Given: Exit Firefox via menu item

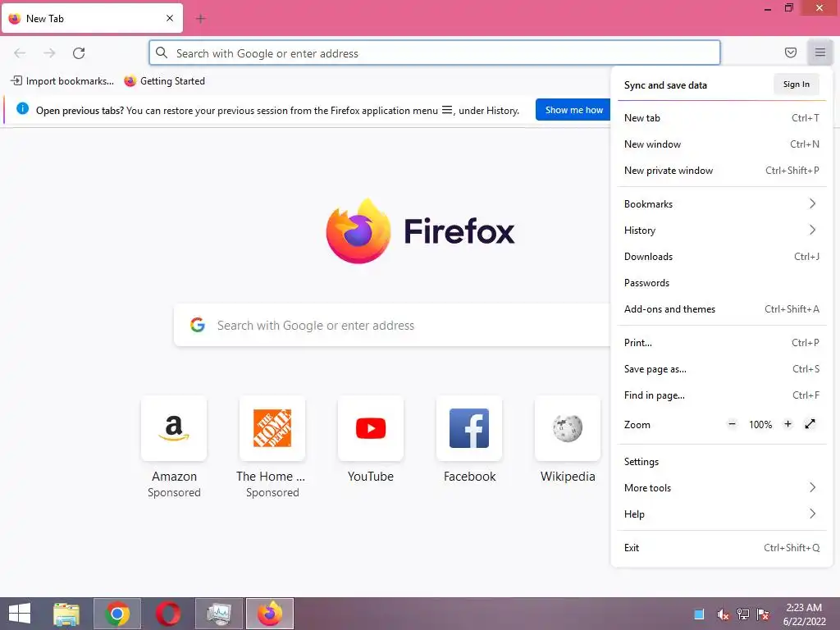Looking at the screenshot, I should [721, 547].
